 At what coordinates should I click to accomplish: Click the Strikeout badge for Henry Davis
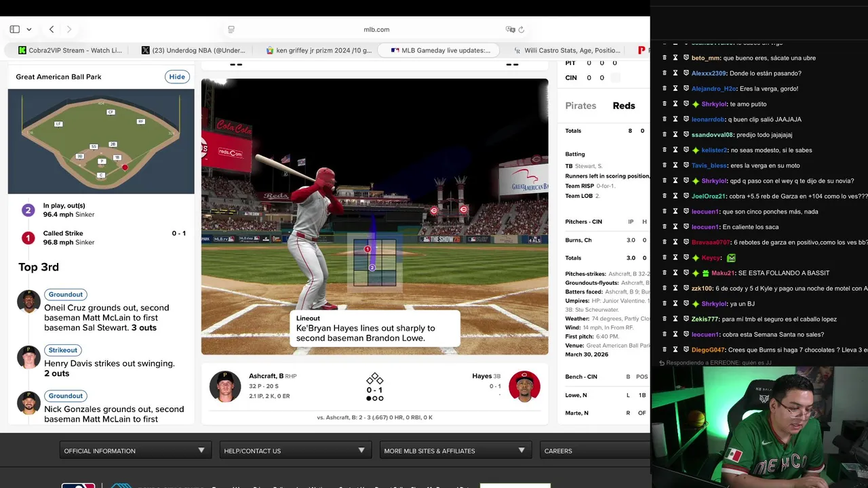tap(62, 350)
